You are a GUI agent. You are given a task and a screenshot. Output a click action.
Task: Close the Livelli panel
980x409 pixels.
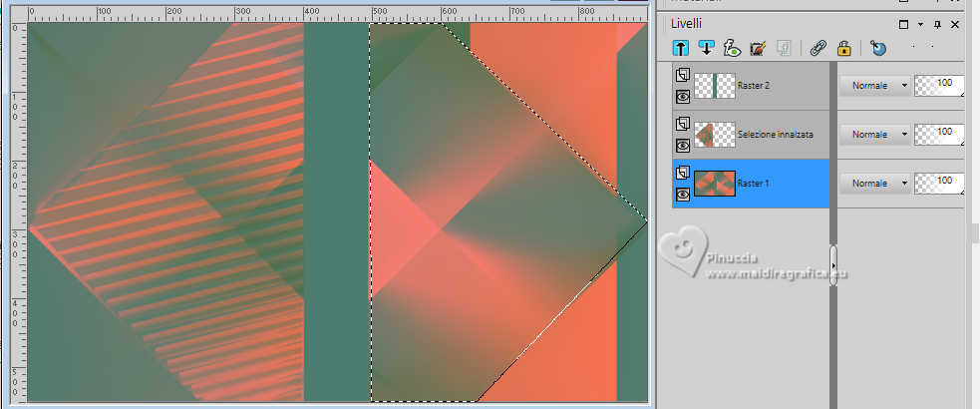coord(954,24)
